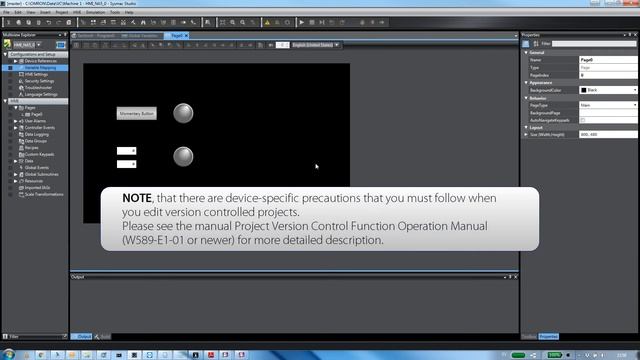Image resolution: width=640 pixels, height=360 pixels.
Task: Click the fit-to-screen icon beside the magnifiers
Action: click(222, 22)
